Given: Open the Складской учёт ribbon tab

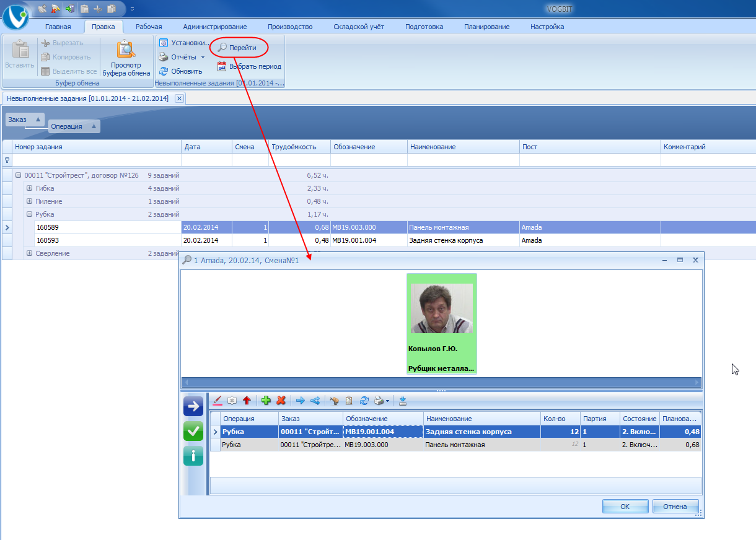Looking at the screenshot, I should [359, 27].
